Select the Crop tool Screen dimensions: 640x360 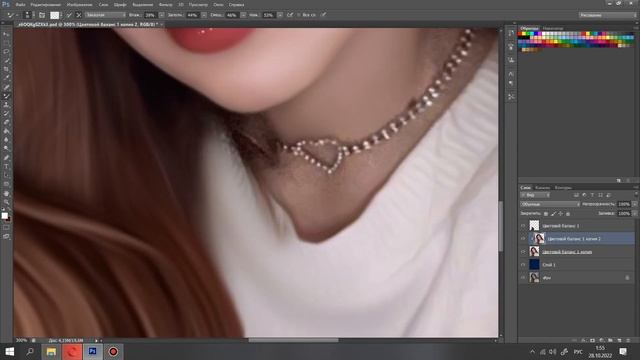tap(6, 69)
